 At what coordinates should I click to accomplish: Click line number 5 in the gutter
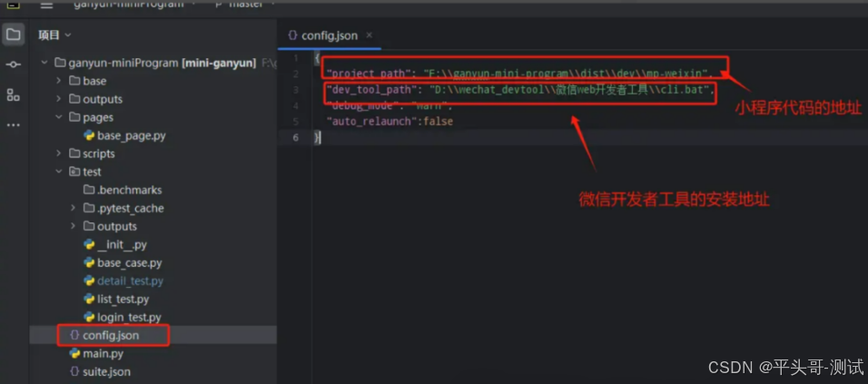point(296,121)
